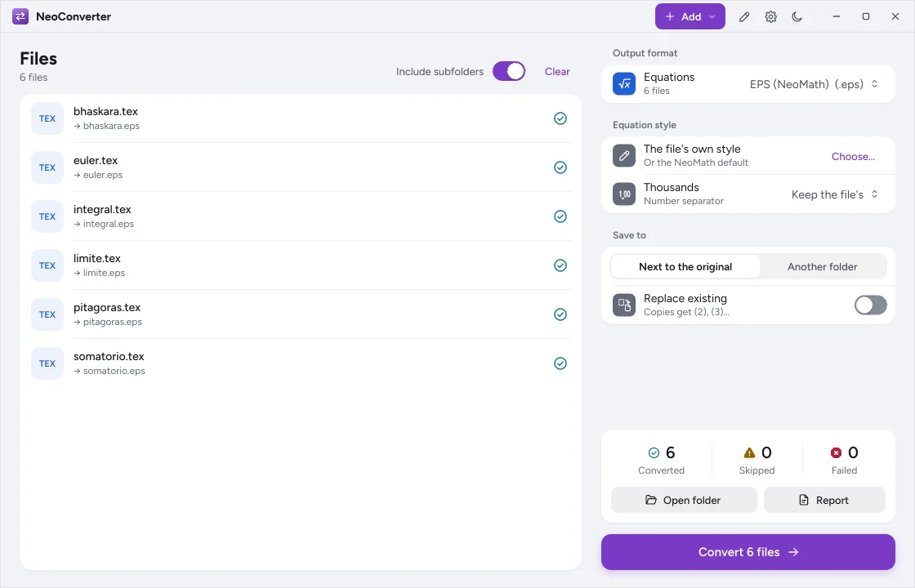This screenshot has width=915, height=588.
Task: Disable the Include subfolders toggle
Action: pyautogui.click(x=509, y=71)
